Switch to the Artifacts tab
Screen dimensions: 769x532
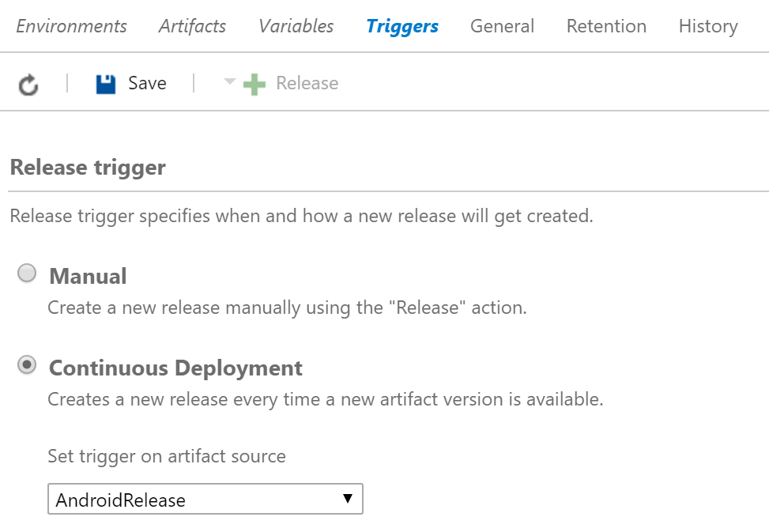(x=192, y=26)
